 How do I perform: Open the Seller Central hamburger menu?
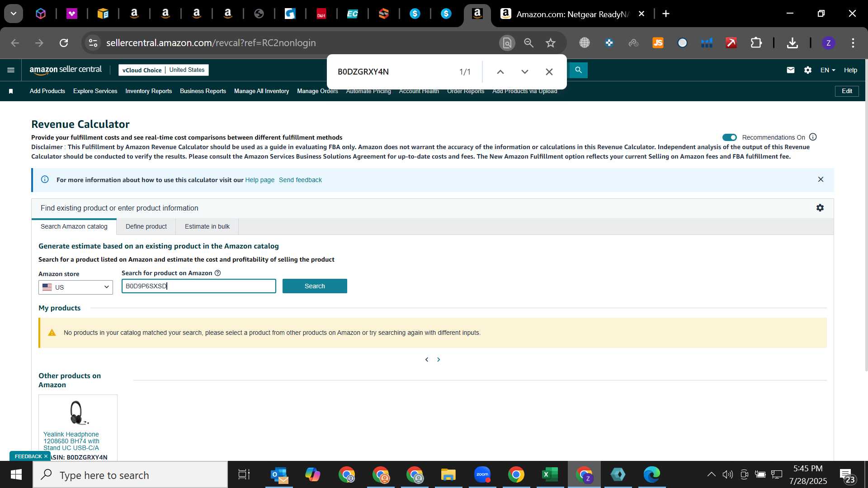pos(11,70)
